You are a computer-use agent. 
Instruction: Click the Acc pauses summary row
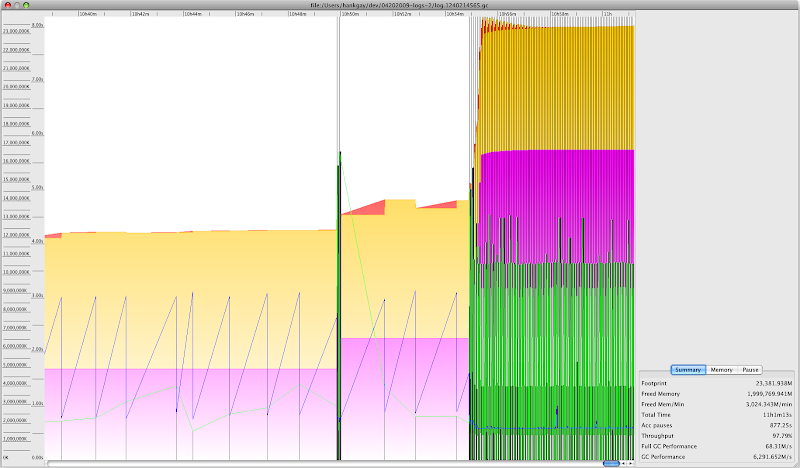click(x=717, y=423)
